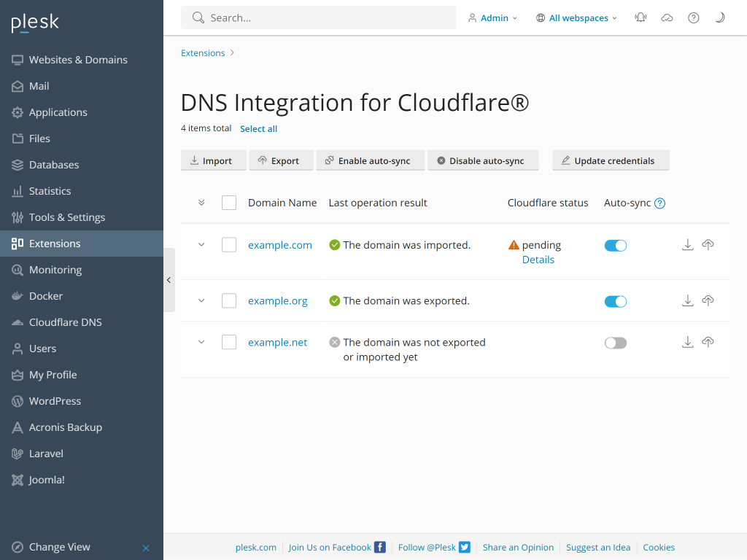Click inside the search field

coord(319,17)
